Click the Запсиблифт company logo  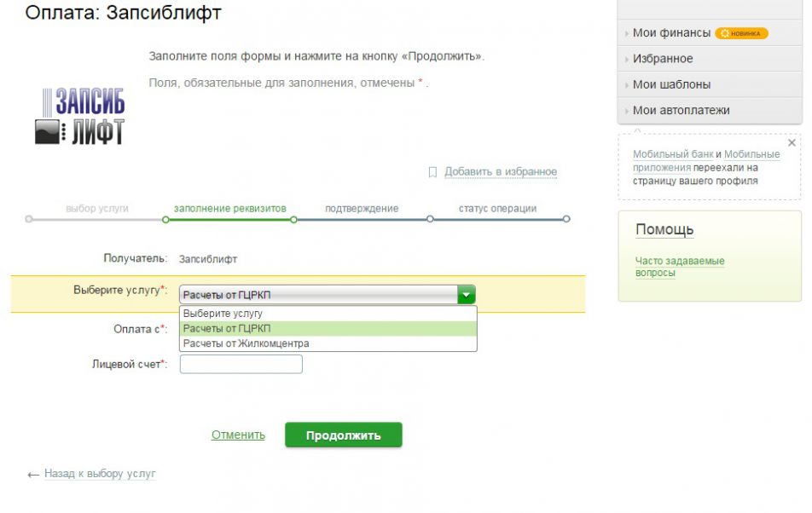[80, 116]
